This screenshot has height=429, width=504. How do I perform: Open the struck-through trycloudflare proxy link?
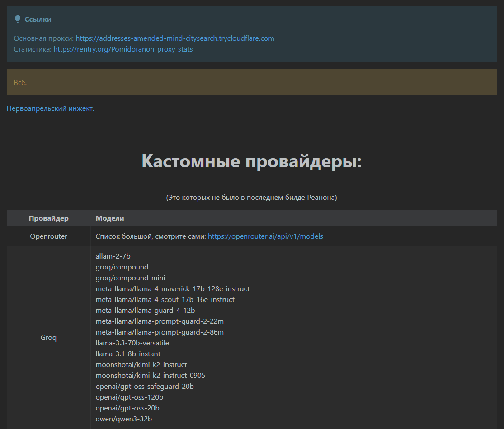tap(175, 38)
